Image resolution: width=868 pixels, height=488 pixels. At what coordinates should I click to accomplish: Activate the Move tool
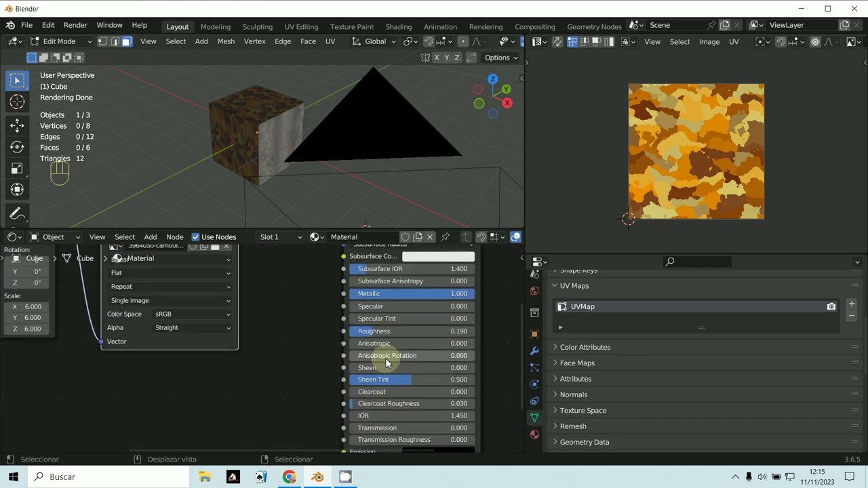click(17, 125)
